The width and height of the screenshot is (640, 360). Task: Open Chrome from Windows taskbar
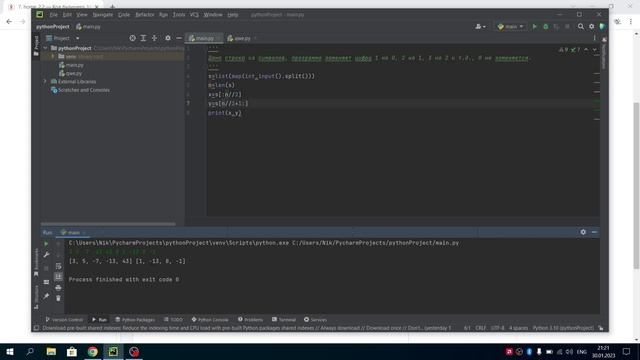point(93,351)
